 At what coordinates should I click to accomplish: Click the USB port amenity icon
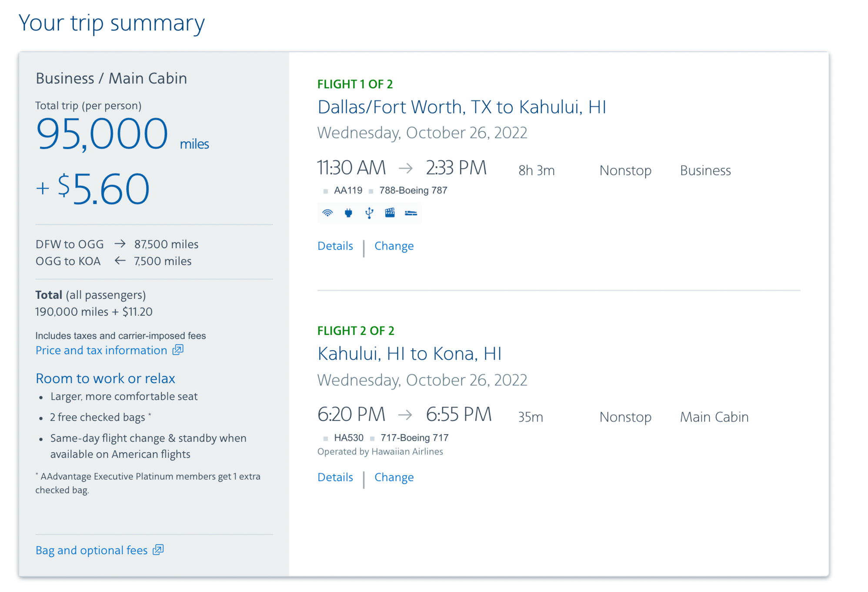pyautogui.click(x=369, y=213)
